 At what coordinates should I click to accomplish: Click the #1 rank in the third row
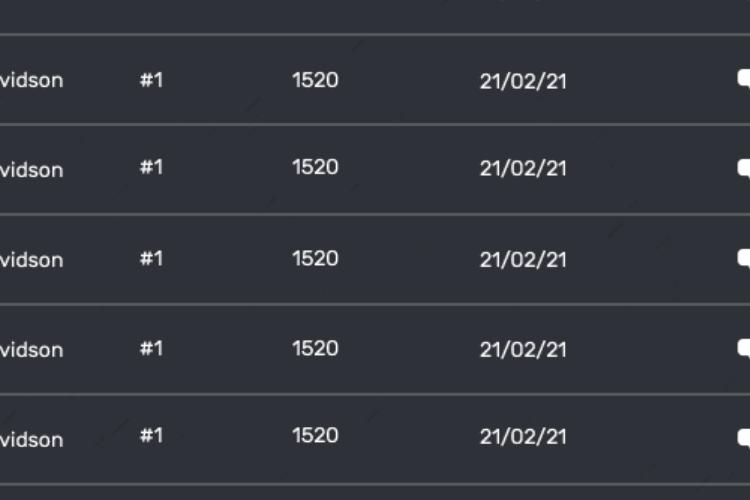click(151, 259)
